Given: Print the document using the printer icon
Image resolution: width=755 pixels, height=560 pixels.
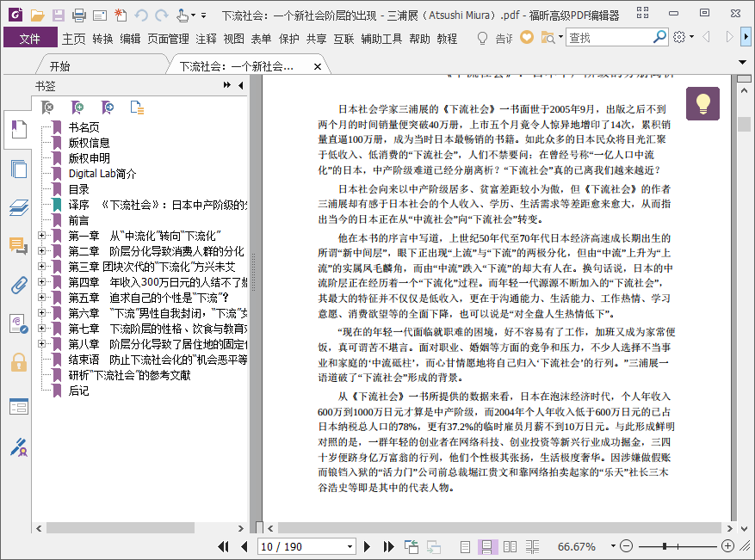Looking at the screenshot, I should 79,15.
